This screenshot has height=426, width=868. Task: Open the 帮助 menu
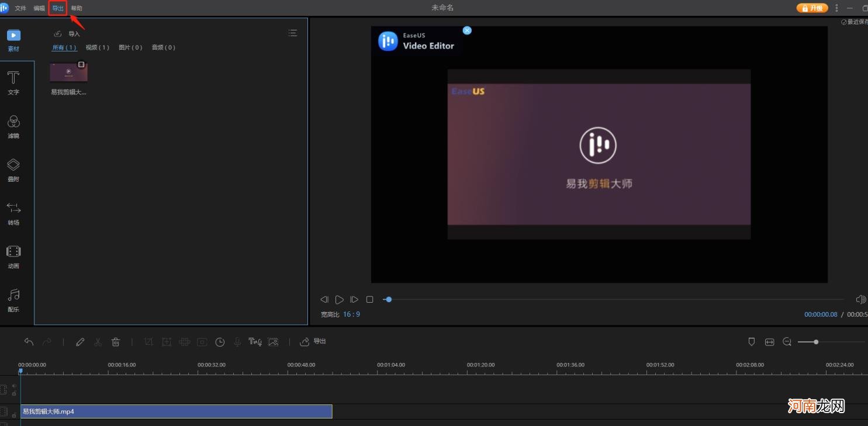pyautogui.click(x=77, y=8)
